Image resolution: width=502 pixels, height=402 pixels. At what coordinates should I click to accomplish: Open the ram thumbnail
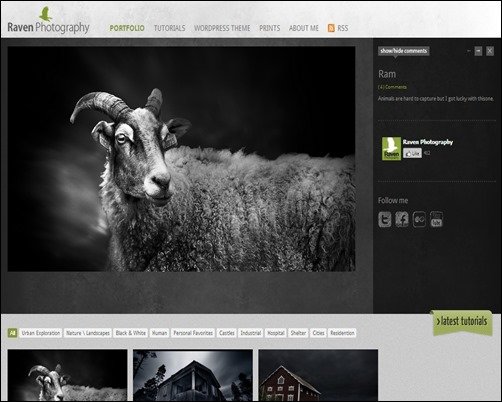click(x=67, y=375)
